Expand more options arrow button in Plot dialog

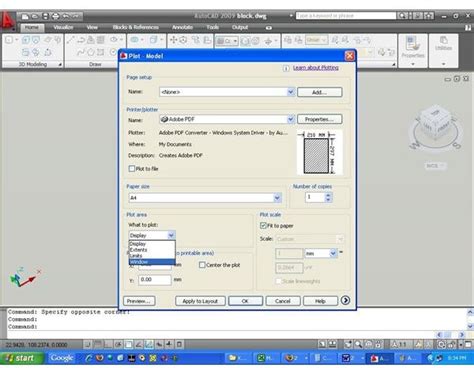(x=345, y=300)
